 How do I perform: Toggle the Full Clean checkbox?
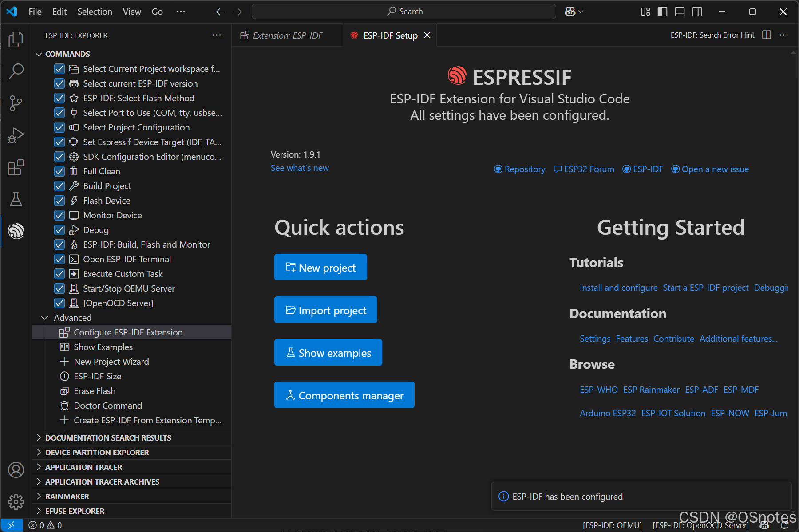coord(59,171)
